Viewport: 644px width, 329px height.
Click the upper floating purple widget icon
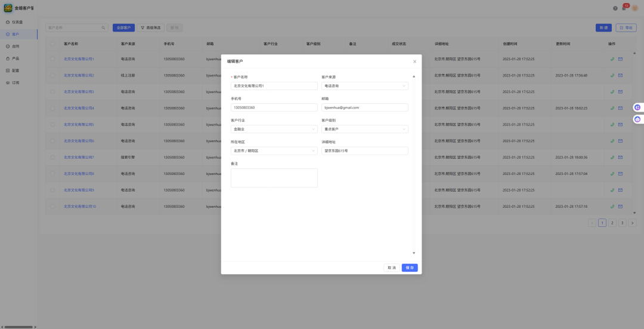[637, 107]
